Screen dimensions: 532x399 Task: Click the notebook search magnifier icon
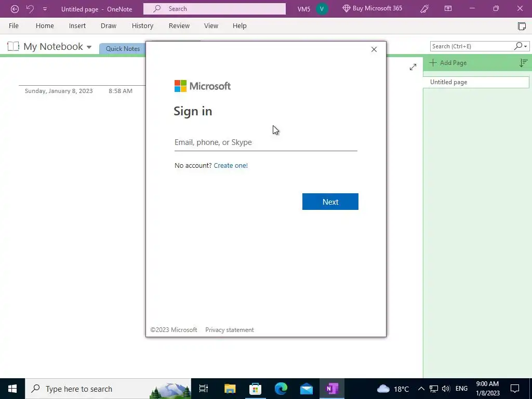[518, 46]
